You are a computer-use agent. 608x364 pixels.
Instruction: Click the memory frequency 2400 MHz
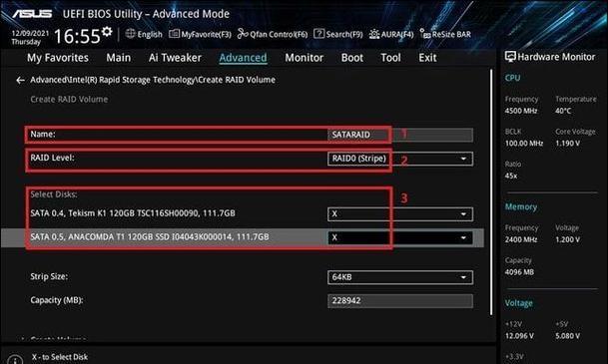pyautogui.click(x=521, y=239)
